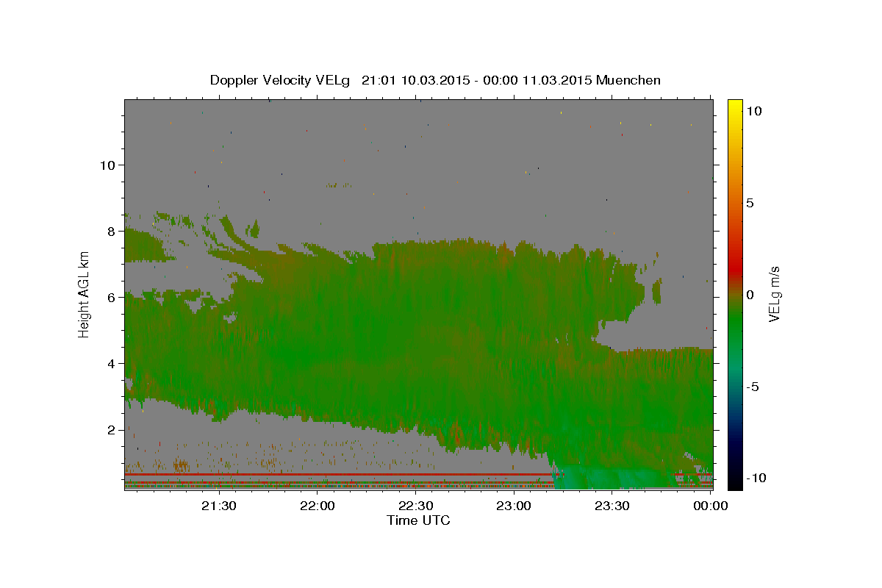Click the 21:30 time tick label
Screen dimensions: 882x588
pos(218,506)
